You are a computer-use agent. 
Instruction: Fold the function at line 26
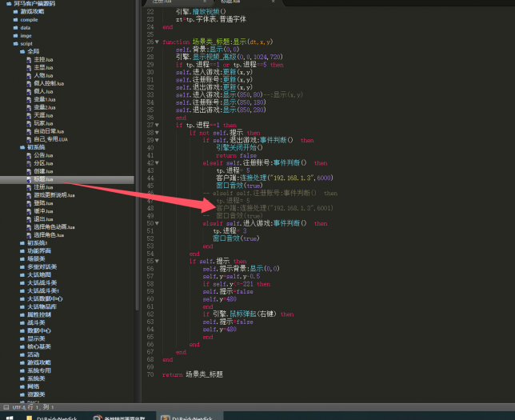[157, 42]
